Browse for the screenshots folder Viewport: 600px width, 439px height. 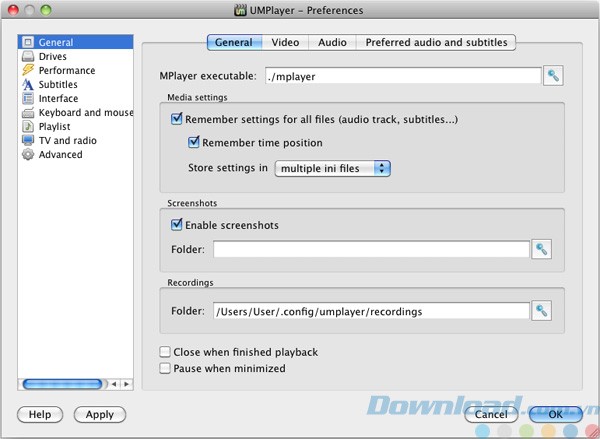[542, 250]
